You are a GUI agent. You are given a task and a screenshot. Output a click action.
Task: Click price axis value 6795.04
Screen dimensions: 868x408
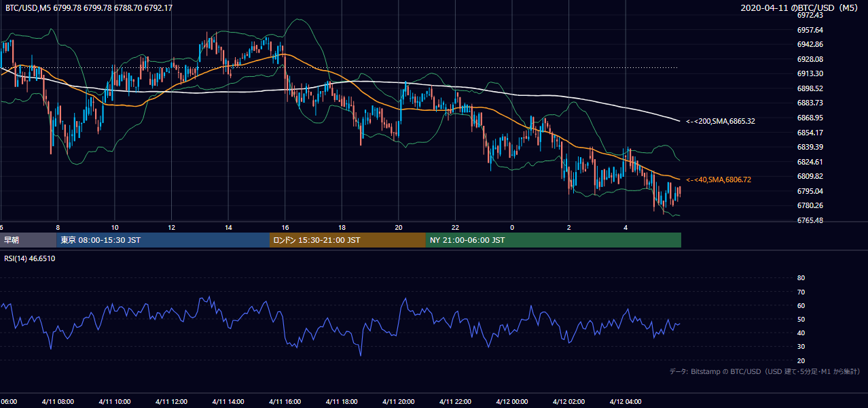[810, 191]
